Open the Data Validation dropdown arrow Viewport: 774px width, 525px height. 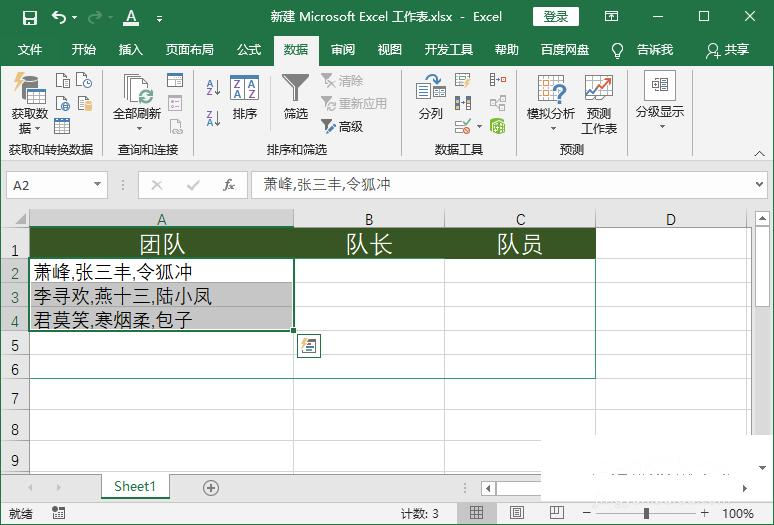(479, 127)
